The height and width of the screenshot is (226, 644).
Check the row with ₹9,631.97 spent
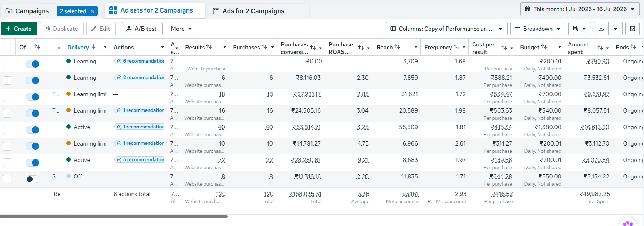click(x=7, y=97)
